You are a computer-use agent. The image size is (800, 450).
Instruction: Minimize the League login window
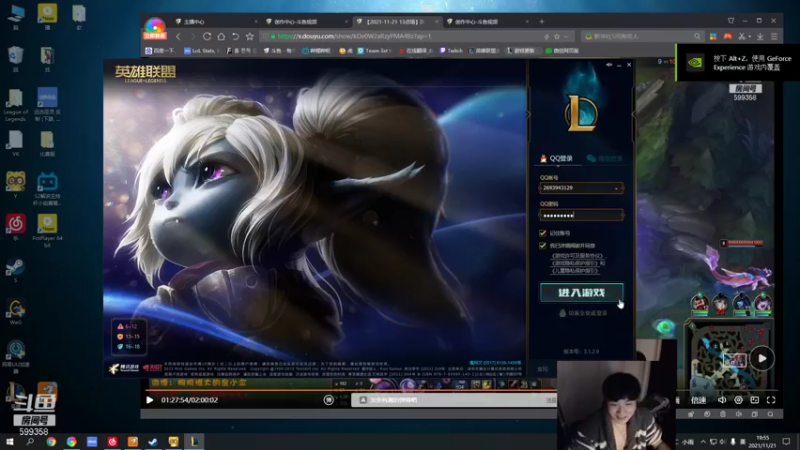(x=619, y=65)
